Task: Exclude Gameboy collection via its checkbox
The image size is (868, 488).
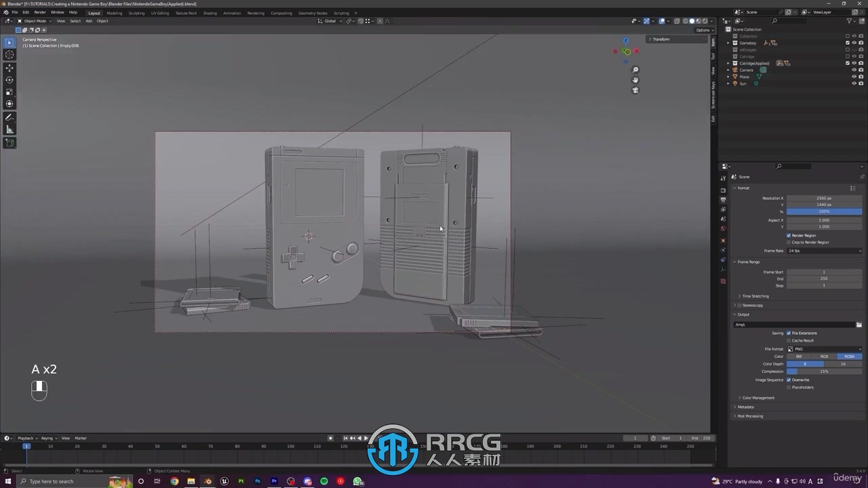Action: [x=848, y=43]
